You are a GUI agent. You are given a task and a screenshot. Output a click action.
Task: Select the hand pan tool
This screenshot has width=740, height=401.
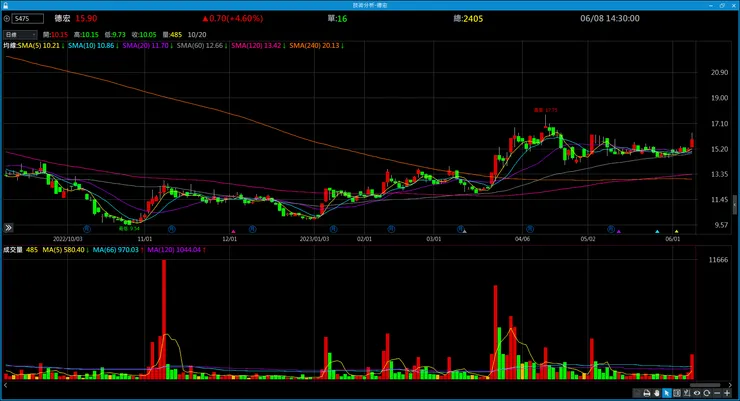coord(656,393)
